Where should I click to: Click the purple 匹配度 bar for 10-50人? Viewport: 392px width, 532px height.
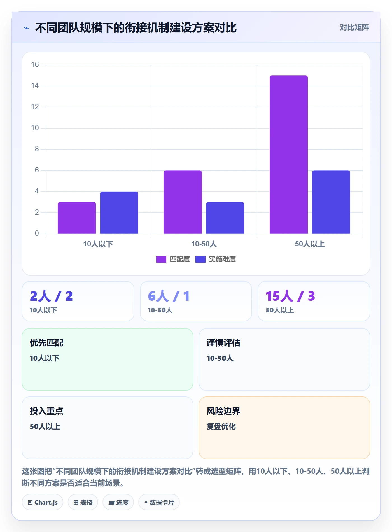coord(183,202)
